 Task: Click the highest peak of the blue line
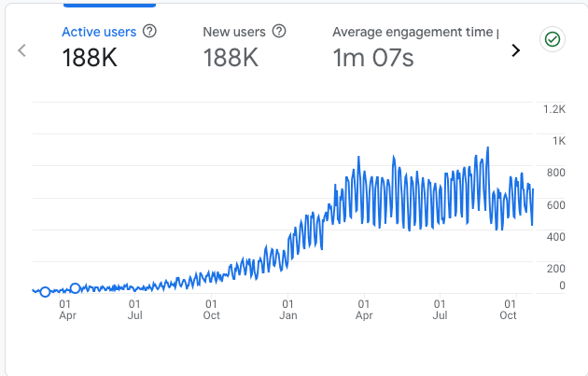[487, 147]
